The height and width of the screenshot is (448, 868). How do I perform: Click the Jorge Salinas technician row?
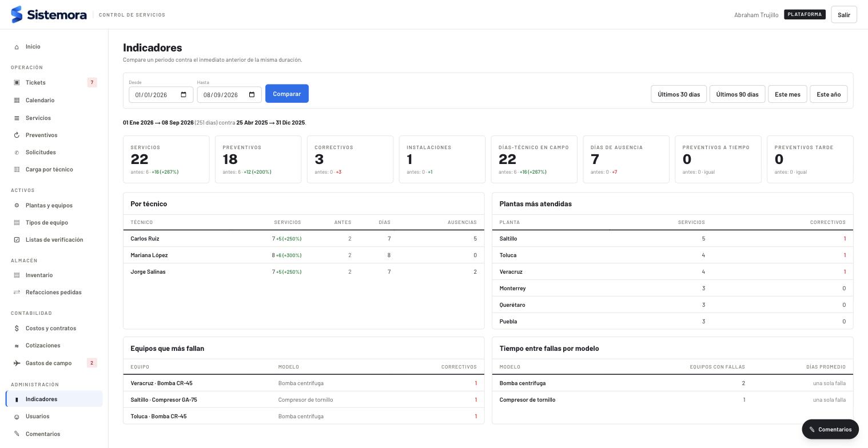point(304,272)
